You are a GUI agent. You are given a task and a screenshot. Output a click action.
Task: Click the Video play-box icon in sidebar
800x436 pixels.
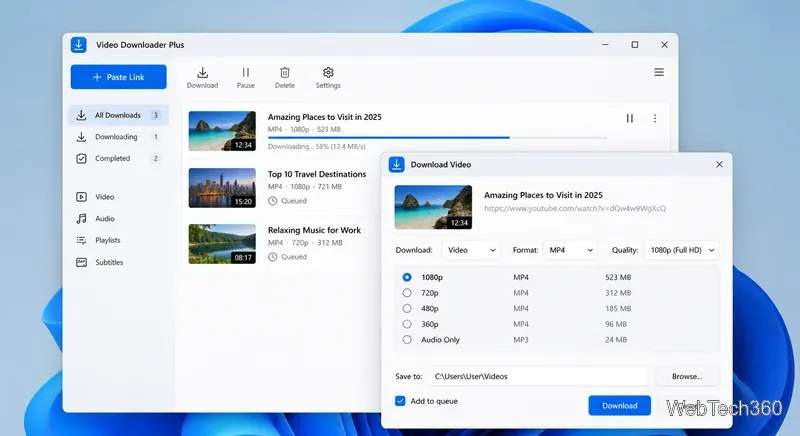coord(81,197)
